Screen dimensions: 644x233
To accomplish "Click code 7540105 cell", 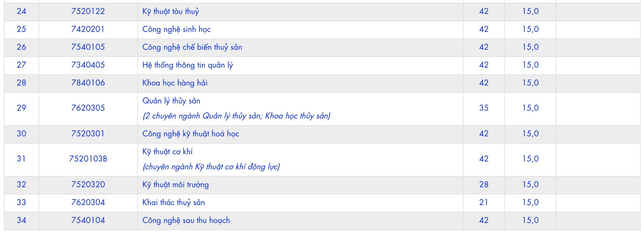I will (88, 47).
